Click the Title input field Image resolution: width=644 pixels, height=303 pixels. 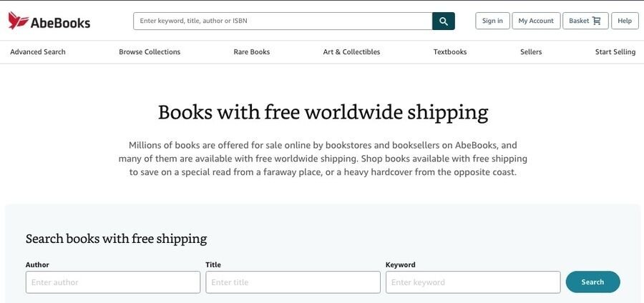293,282
